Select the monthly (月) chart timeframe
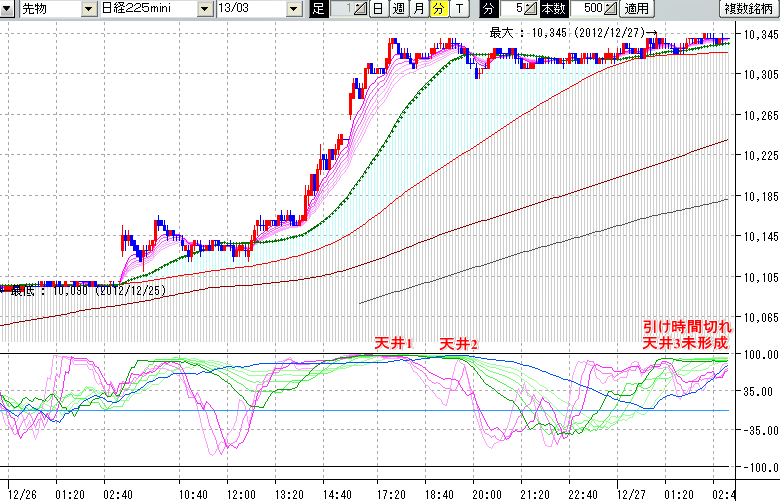The image size is (780, 501). (x=419, y=9)
